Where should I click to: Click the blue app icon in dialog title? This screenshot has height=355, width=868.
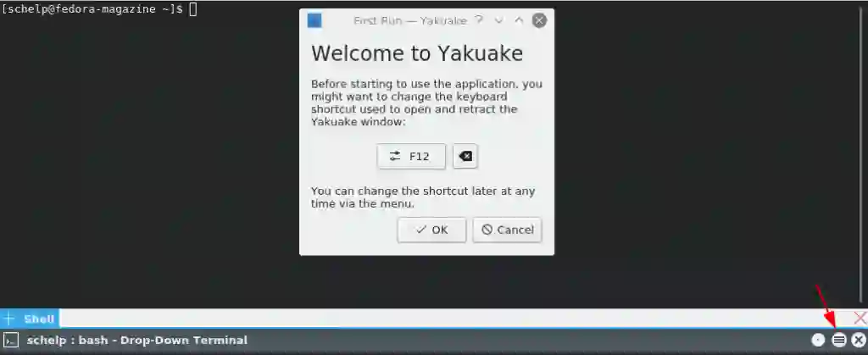pos(314,20)
